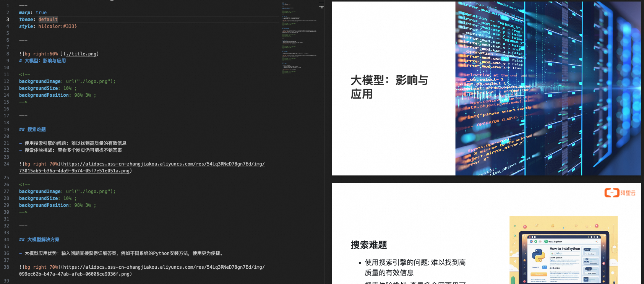This screenshot has width=644, height=284.
Task: Click backgroundImage property on line 27
Action: coord(40,191)
